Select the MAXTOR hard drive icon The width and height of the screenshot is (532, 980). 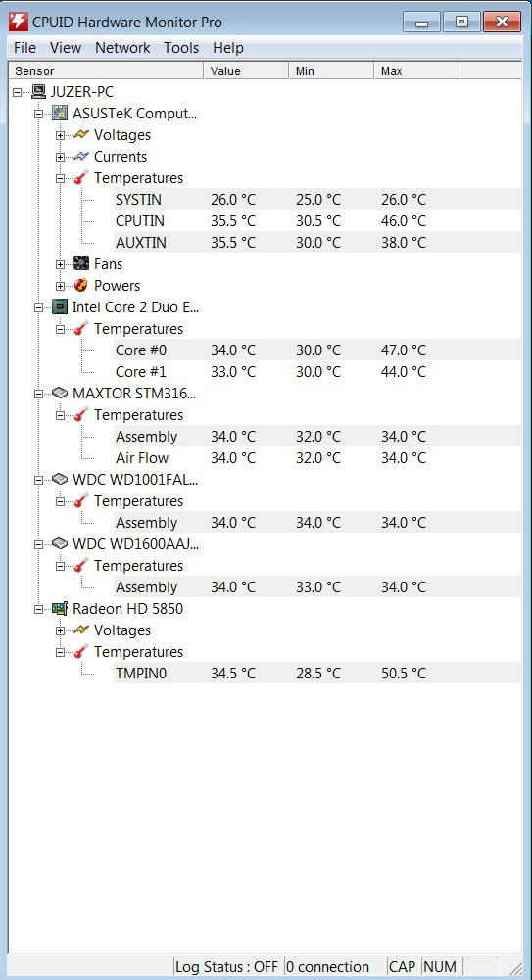60,394
